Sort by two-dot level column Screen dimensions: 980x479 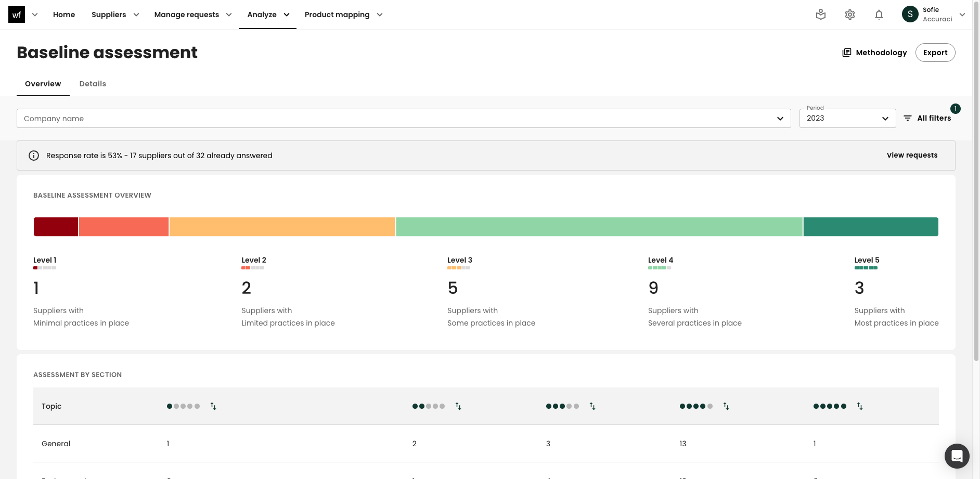pyautogui.click(x=458, y=406)
